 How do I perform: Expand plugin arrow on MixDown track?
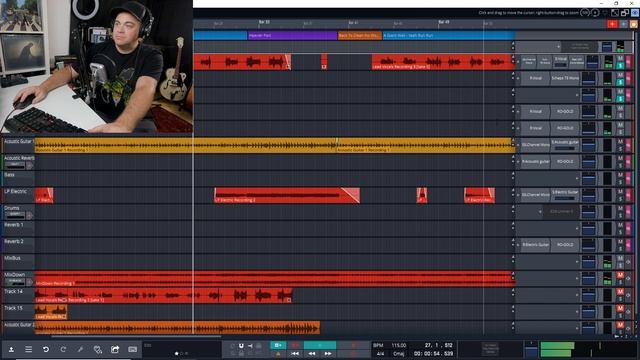click(577, 278)
